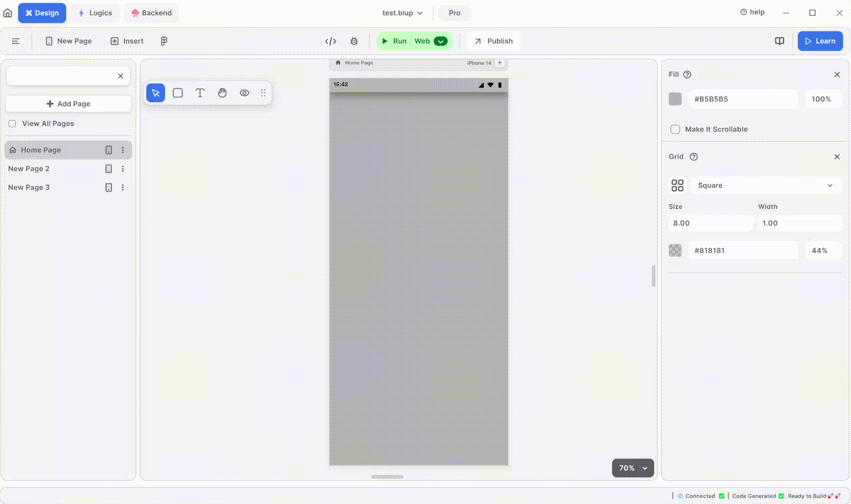Click the Add Page button
The width and height of the screenshot is (851, 504).
(x=68, y=104)
